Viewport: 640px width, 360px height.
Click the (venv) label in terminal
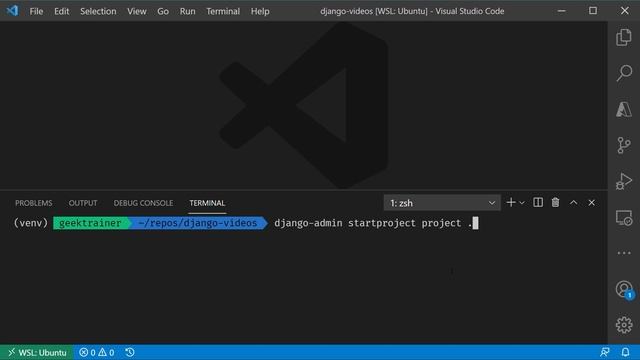[x=31, y=223]
